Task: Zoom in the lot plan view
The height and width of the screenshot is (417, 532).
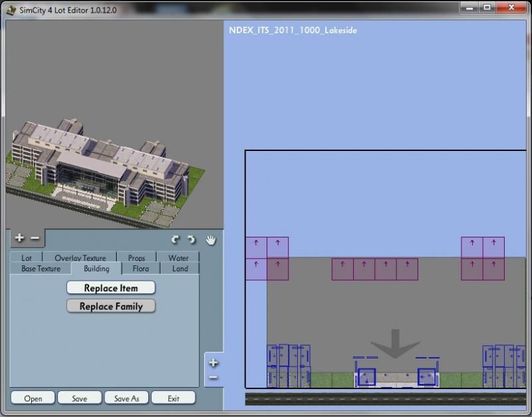Action: tap(213, 362)
